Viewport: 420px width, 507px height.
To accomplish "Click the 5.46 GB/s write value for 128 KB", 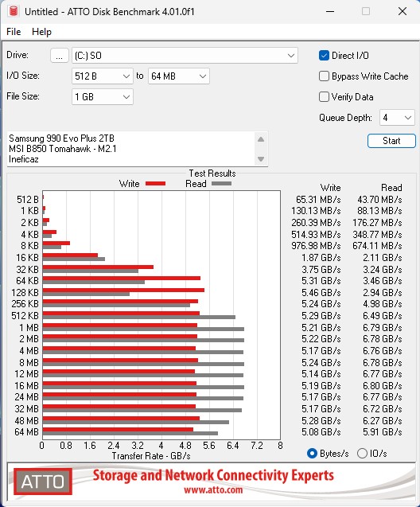I will 321,293.
